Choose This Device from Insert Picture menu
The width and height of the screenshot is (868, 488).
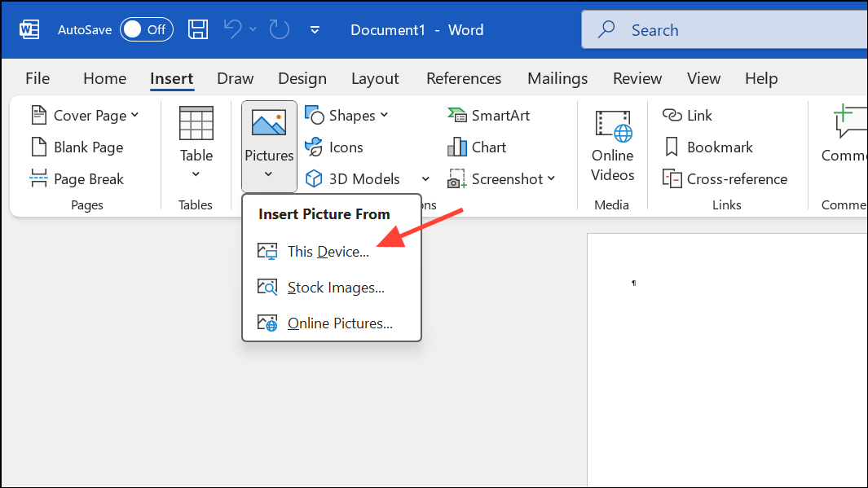point(328,251)
